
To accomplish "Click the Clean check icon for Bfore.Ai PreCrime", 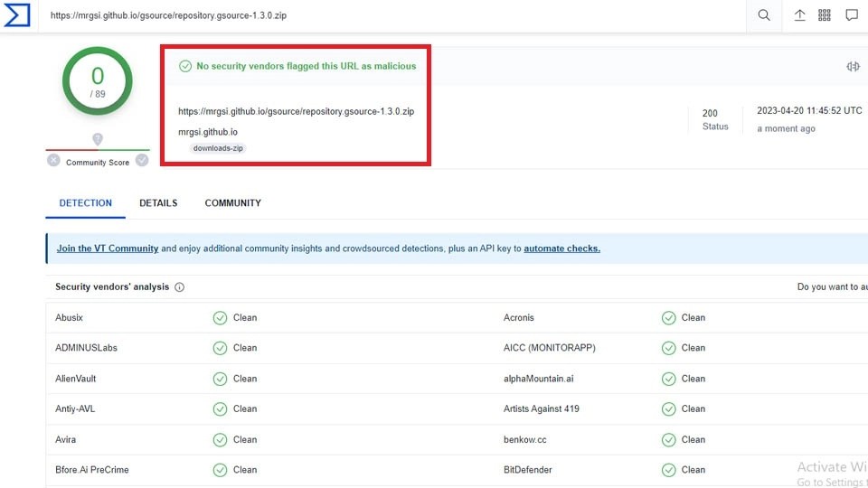I will point(220,470).
